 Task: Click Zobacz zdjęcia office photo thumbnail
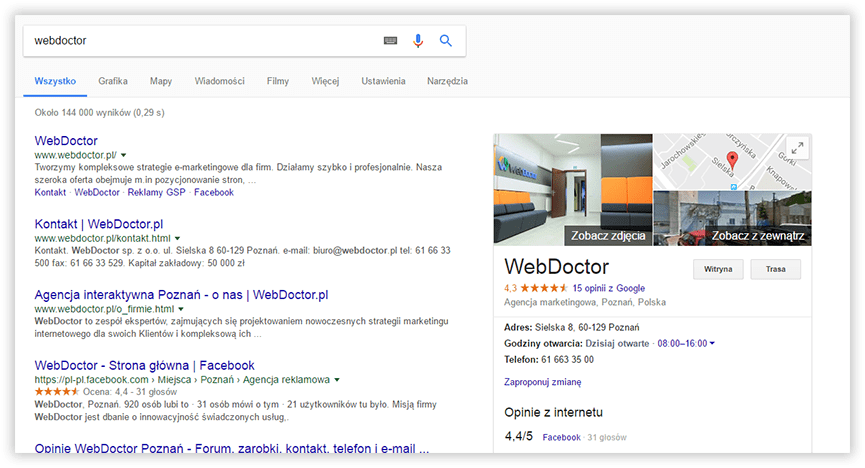tap(573, 189)
